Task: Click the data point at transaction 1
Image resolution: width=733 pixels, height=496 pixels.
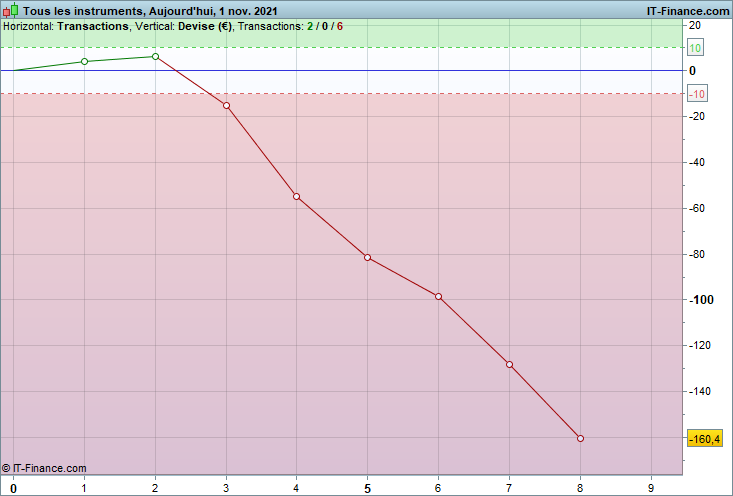Action: [x=85, y=62]
